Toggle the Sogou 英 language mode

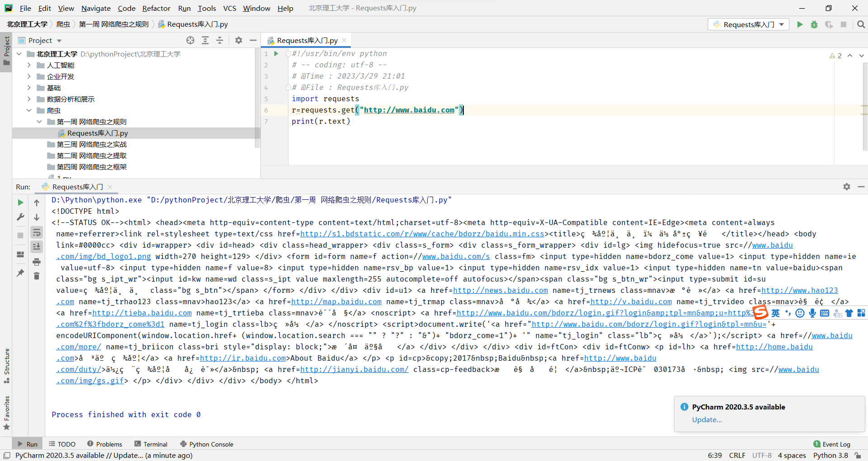click(776, 313)
